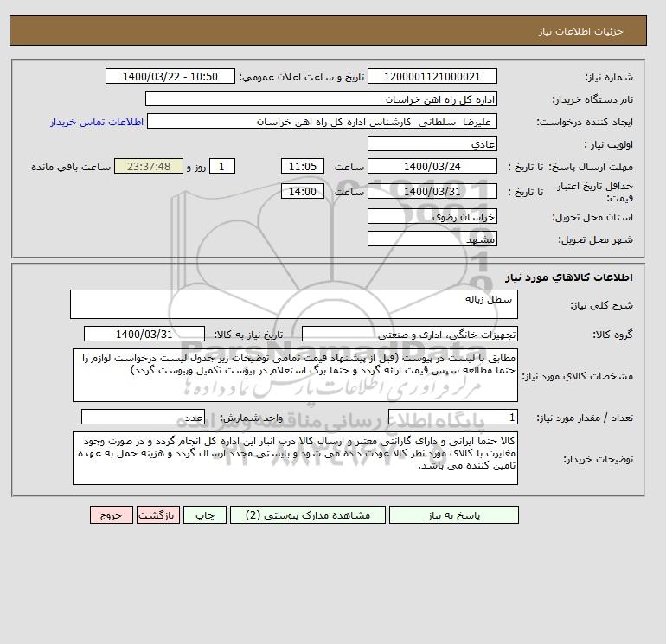The width and height of the screenshot is (666, 644).
Task: Click goods specification text area
Action: point(295,375)
